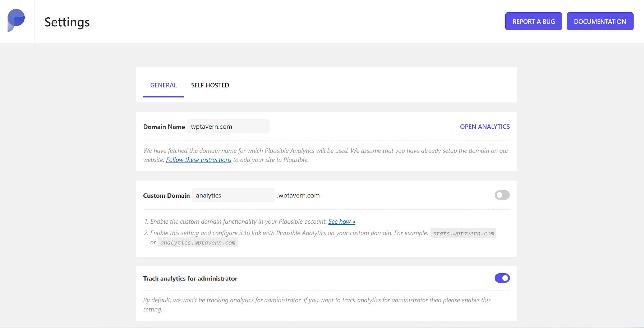Click the ".wptavern.com" suffix text

pyautogui.click(x=298, y=195)
